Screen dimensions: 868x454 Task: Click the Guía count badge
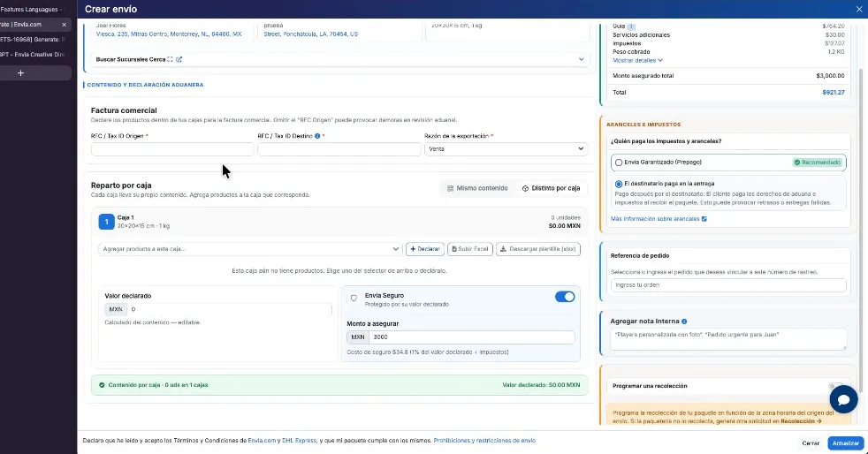[631, 26]
